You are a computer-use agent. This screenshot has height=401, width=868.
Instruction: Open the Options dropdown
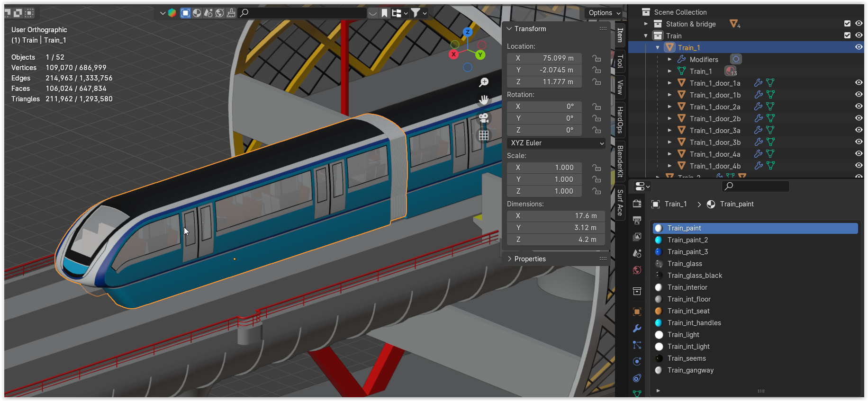pos(604,13)
